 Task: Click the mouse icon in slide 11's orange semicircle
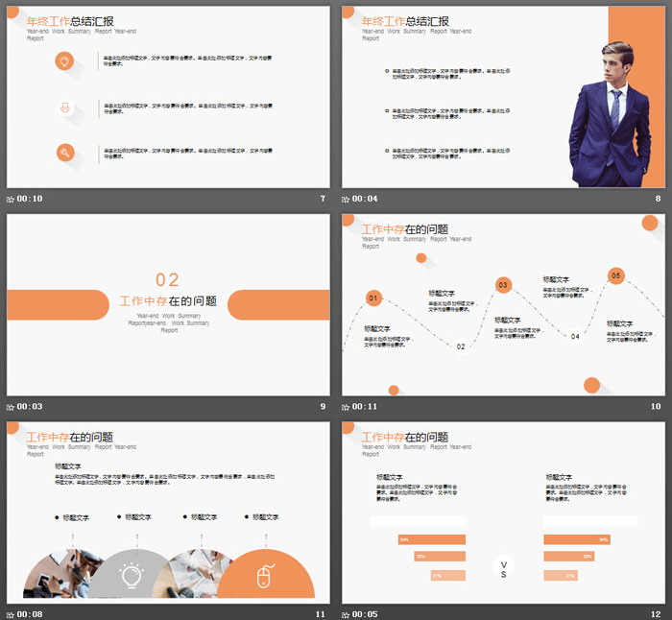(265, 577)
